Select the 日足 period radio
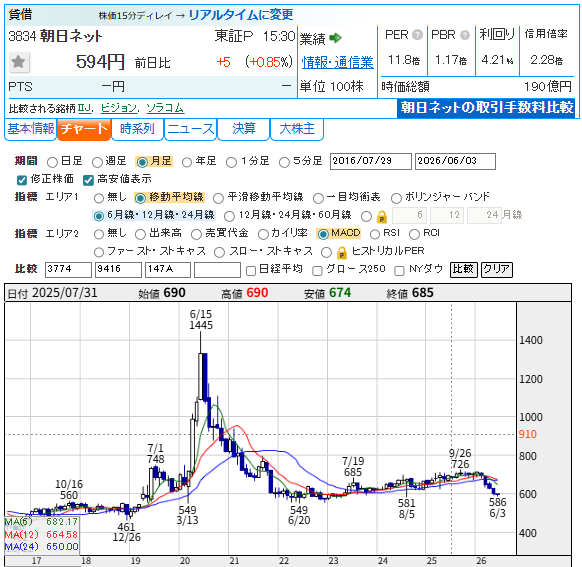The width and height of the screenshot is (582, 567). (52, 162)
